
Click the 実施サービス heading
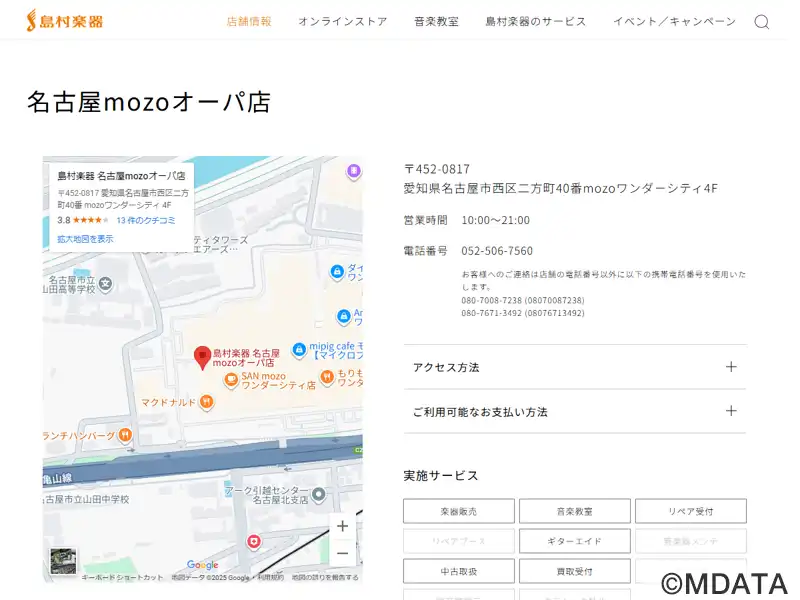[441, 476]
